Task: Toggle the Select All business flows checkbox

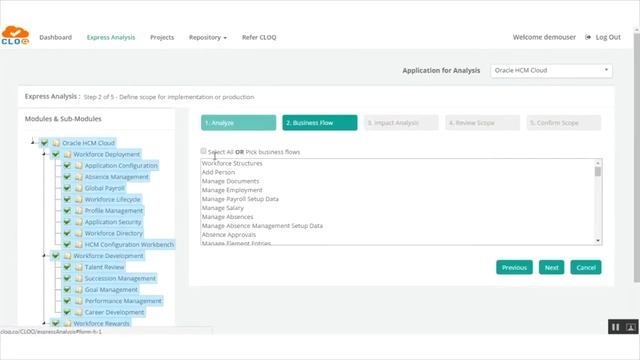Action: (x=203, y=151)
